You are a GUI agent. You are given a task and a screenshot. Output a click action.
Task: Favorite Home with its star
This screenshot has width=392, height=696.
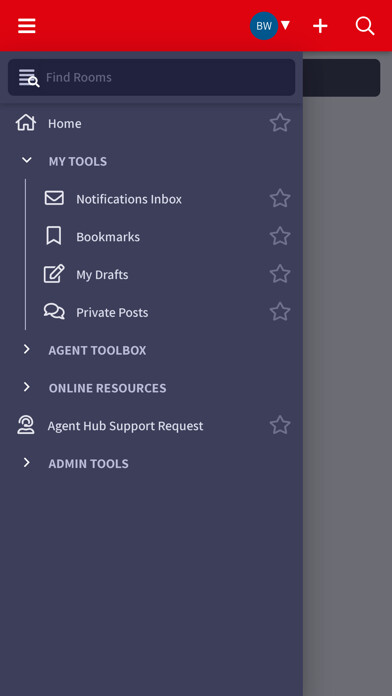tap(280, 123)
